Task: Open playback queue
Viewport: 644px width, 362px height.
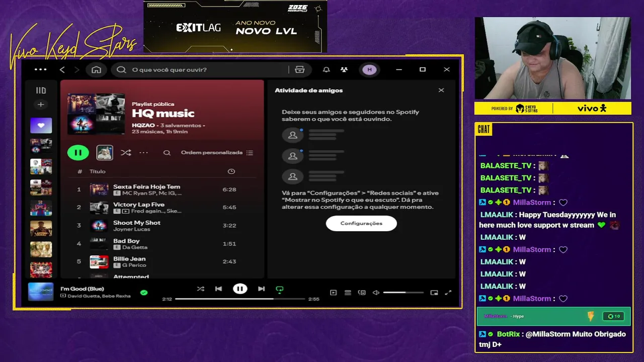Action: [348, 292]
